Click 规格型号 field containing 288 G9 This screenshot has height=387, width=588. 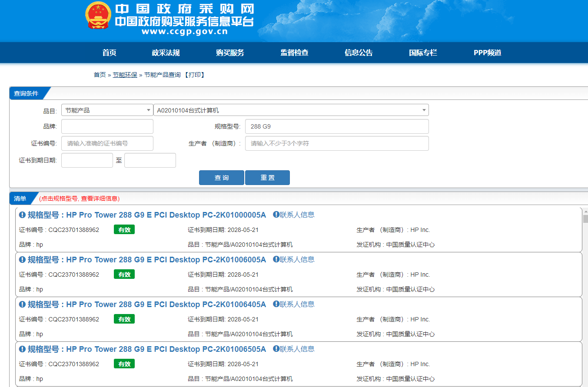pyautogui.click(x=337, y=126)
